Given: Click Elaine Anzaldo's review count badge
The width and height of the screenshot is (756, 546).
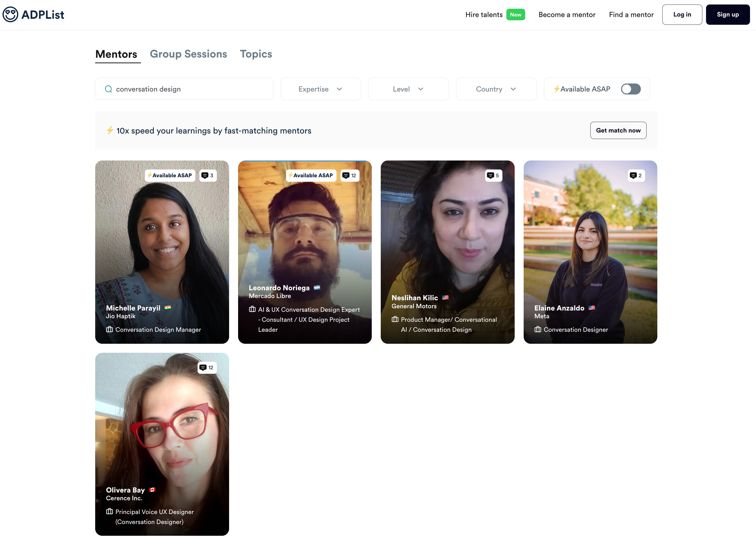Looking at the screenshot, I should pyautogui.click(x=636, y=175).
